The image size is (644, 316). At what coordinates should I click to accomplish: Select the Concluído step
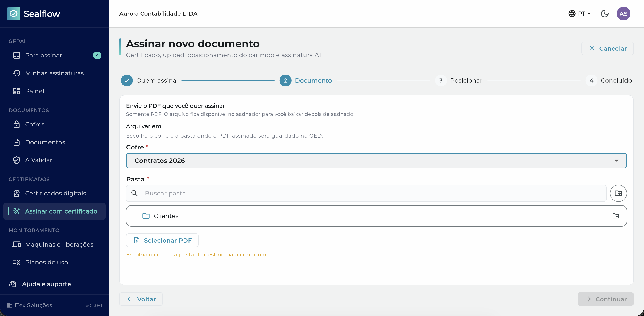point(609,80)
